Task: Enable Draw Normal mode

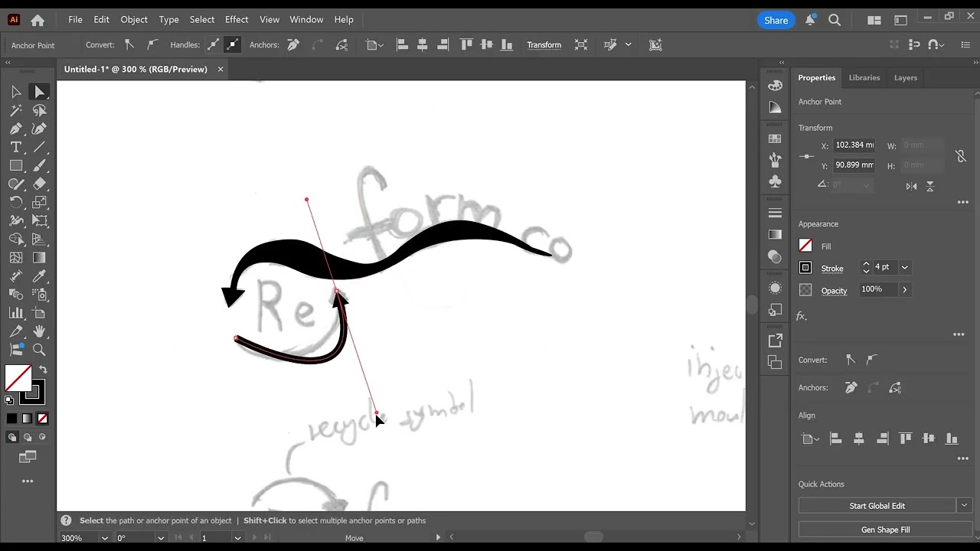Action: click(11, 437)
